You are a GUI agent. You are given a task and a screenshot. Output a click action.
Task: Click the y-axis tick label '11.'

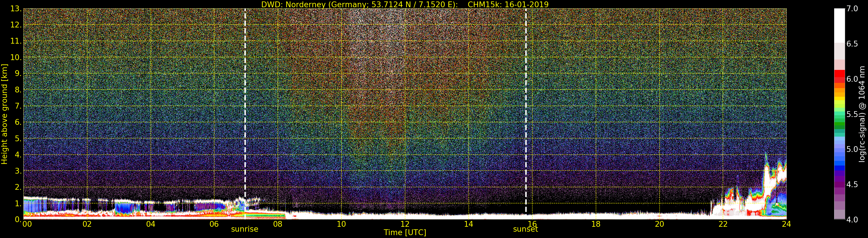click(16, 41)
